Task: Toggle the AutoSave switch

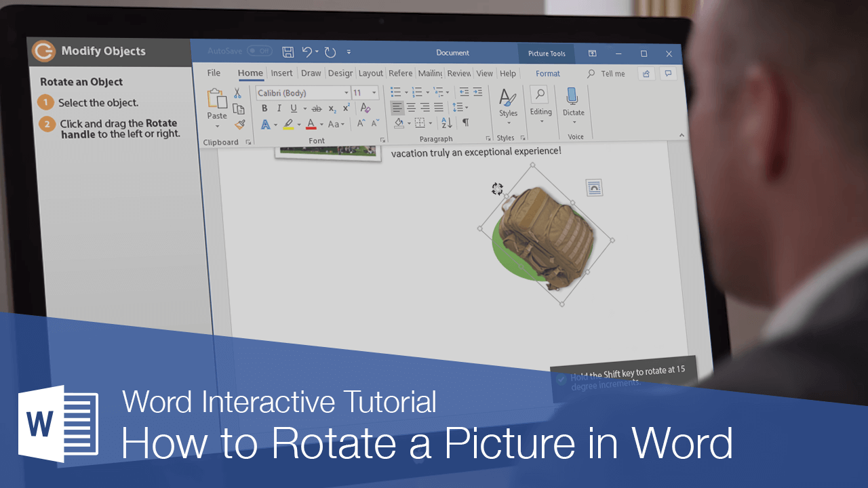Action: tap(260, 50)
